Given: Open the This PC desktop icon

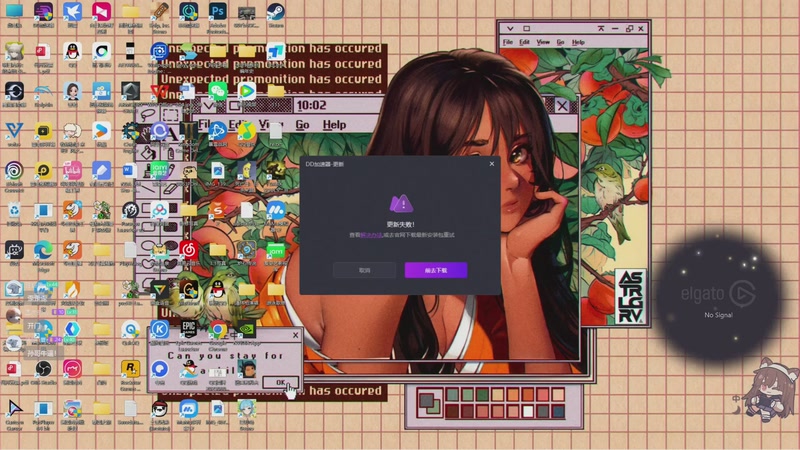Looking at the screenshot, I should [x=14, y=11].
